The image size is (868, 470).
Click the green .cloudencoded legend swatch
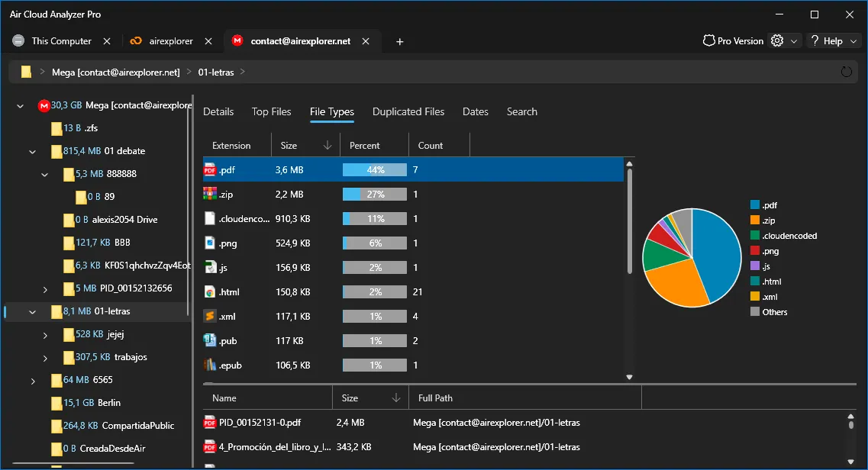coord(755,236)
